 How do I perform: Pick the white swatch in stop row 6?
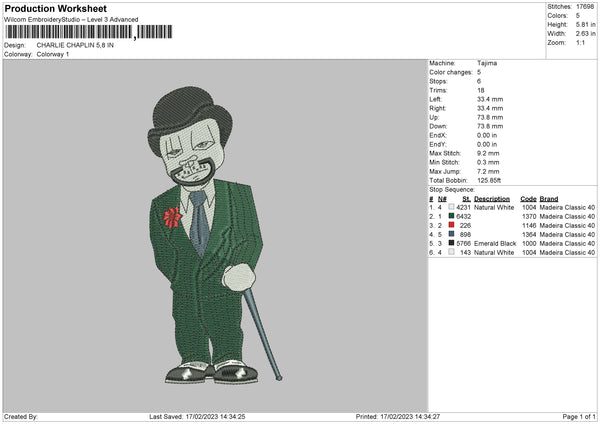[x=452, y=252]
